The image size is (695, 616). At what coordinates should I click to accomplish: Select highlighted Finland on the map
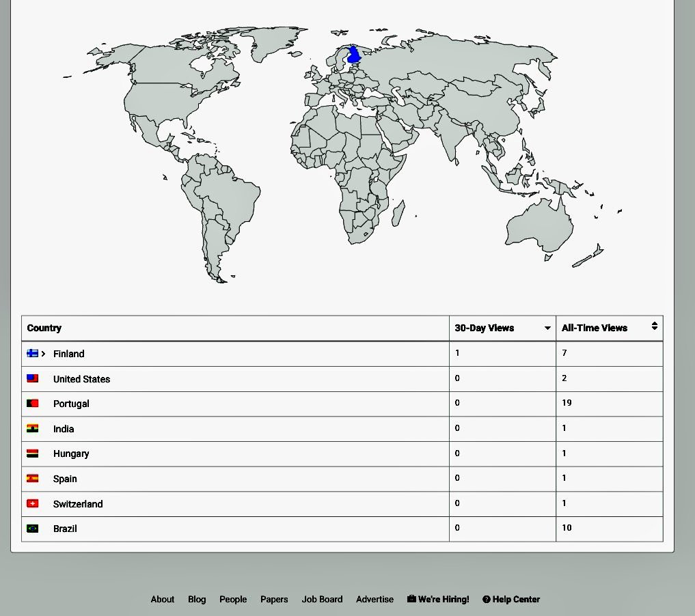click(x=354, y=56)
